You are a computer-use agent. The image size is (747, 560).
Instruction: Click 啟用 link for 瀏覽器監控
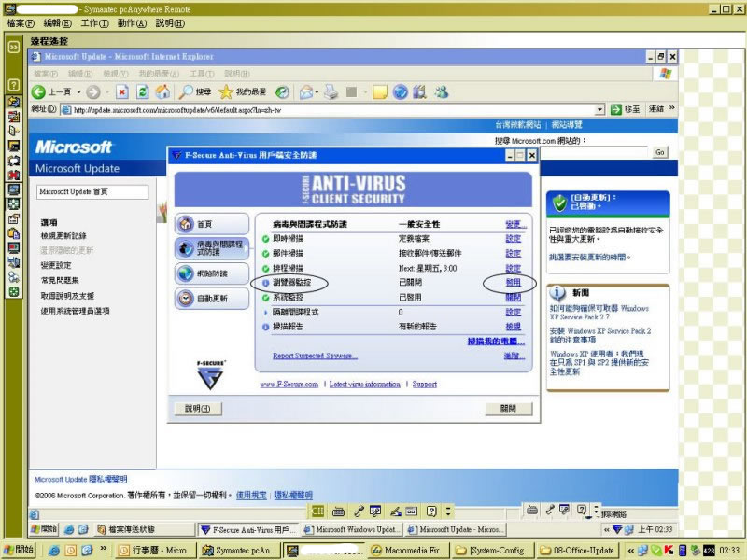coord(513,283)
